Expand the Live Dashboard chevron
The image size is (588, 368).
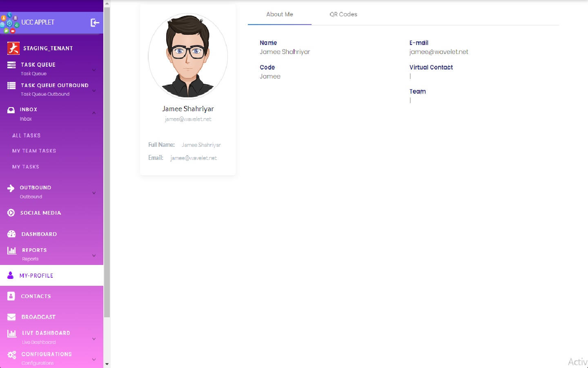[94, 339]
